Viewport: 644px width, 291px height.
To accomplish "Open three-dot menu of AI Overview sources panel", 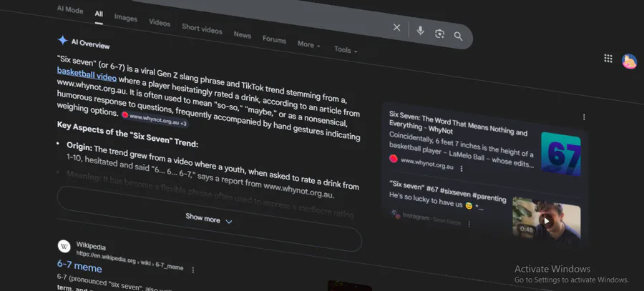I will point(584,117).
